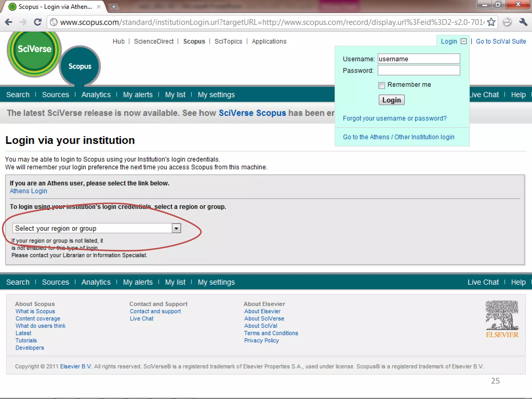This screenshot has height=399, width=532.
Task: Close the Scopus login tab
Action: [x=99, y=7]
